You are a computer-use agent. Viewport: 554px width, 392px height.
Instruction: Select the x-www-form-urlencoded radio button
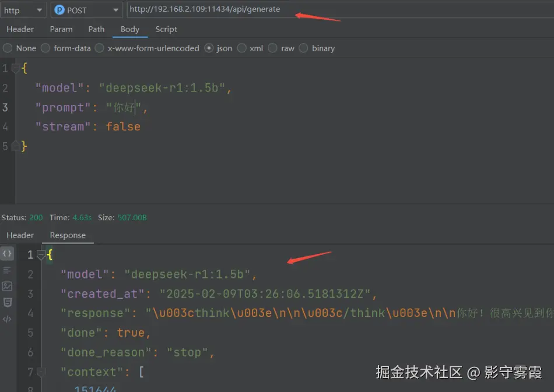coord(100,48)
